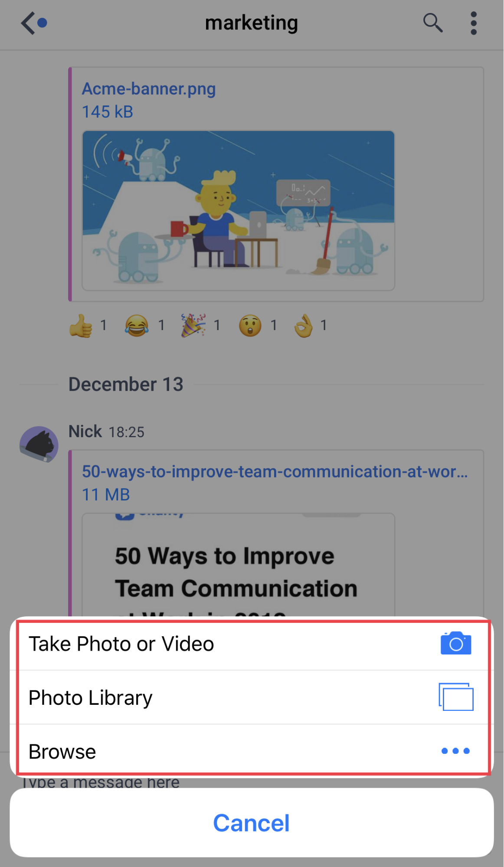The width and height of the screenshot is (504, 867).
Task: Tap the camera icon for Take Photo
Action: pos(456,643)
